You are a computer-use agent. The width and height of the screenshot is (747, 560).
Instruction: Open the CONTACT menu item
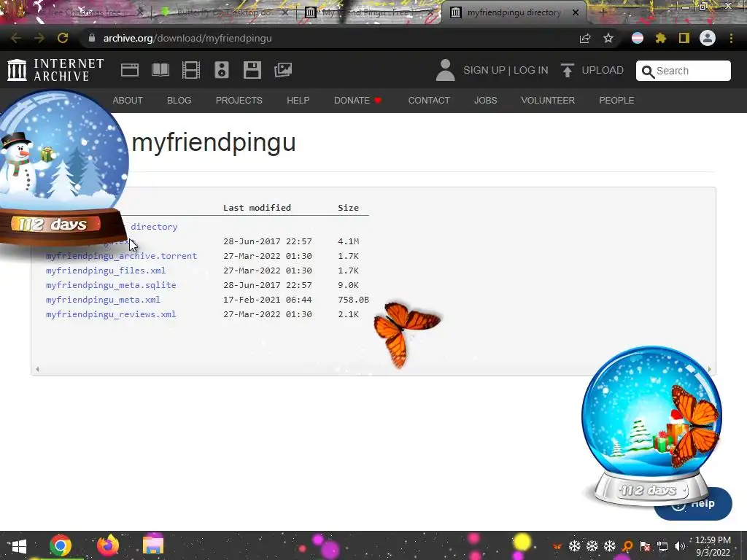click(x=429, y=101)
